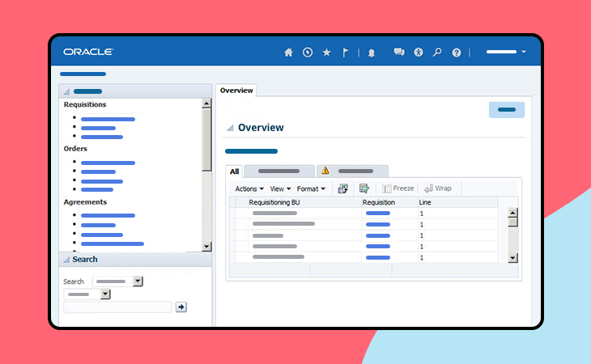591x364 pixels.
Task: Click the last link under Orders
Action: click(x=97, y=190)
